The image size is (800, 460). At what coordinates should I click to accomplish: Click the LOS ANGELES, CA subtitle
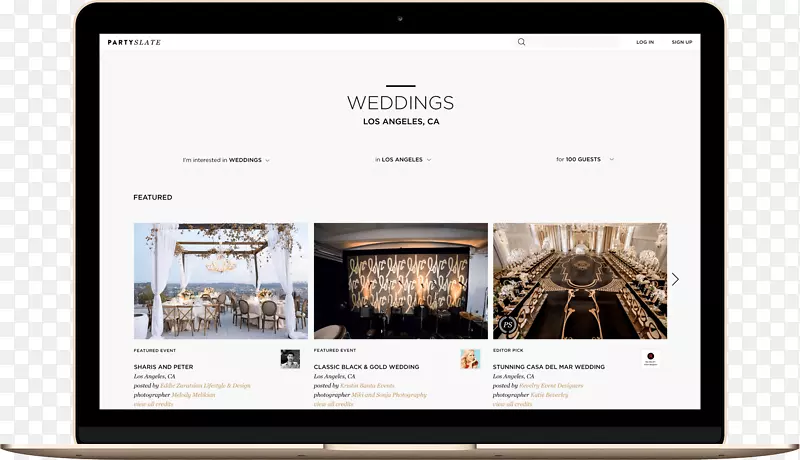click(x=401, y=121)
